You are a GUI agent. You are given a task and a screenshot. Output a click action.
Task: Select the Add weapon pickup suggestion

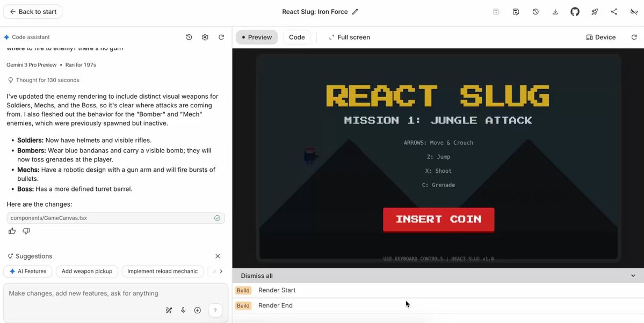pos(87,271)
